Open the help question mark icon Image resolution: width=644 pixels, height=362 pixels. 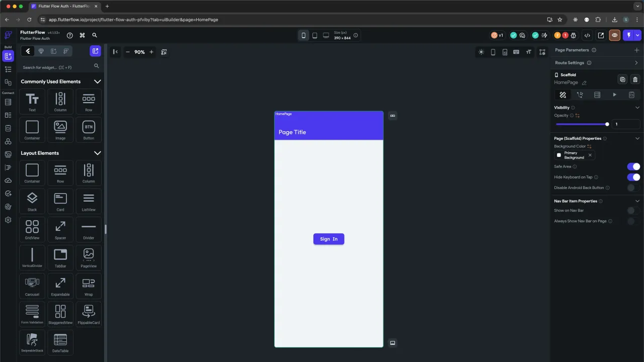(70, 35)
